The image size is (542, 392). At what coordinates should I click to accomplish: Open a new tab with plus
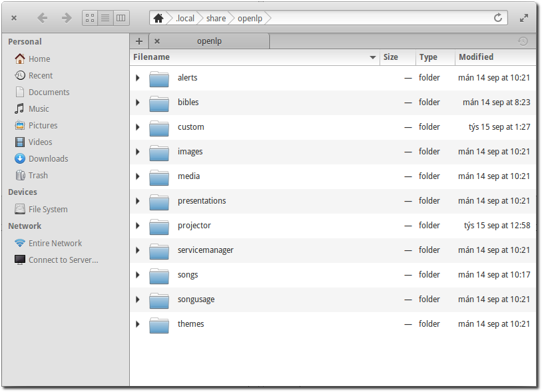(x=139, y=41)
